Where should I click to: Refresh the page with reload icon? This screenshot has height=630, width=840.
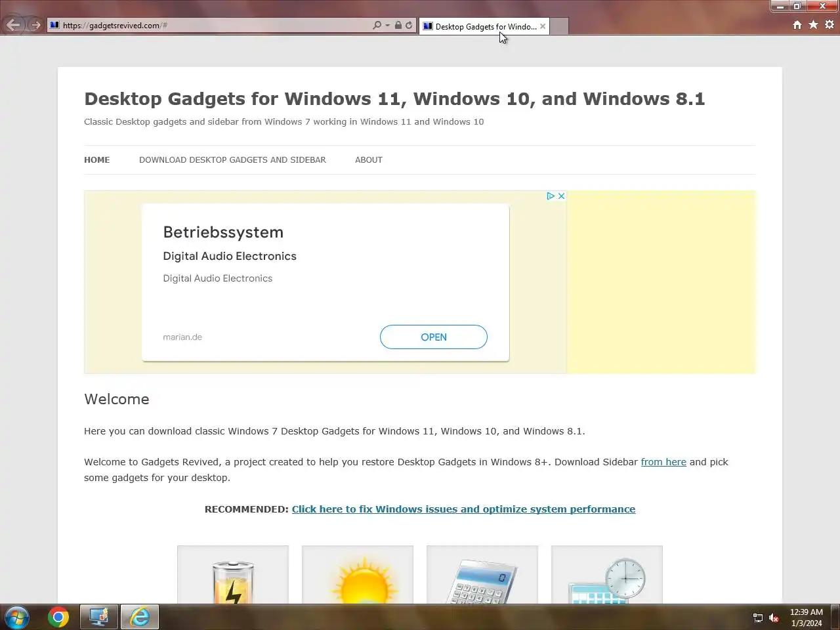tap(409, 25)
